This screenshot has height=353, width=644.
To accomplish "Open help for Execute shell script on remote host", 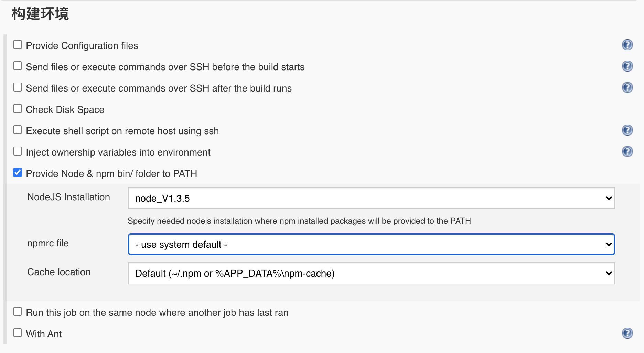I will point(627,130).
